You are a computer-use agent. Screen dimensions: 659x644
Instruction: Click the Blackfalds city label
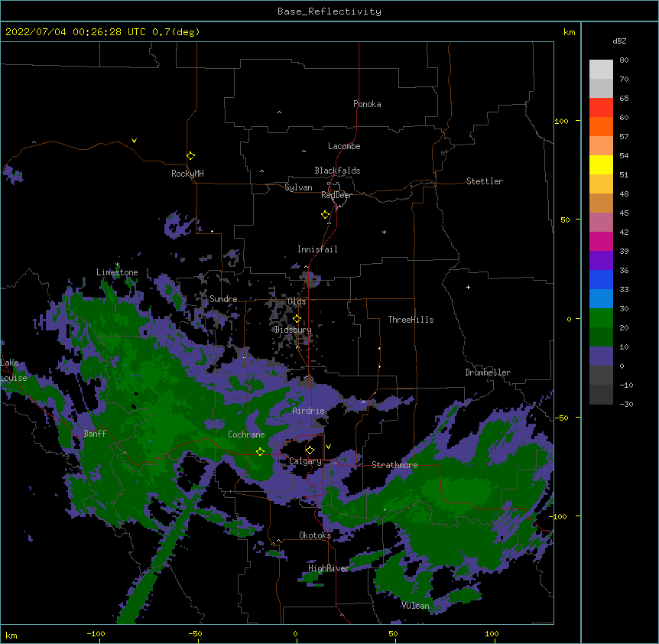(337, 171)
